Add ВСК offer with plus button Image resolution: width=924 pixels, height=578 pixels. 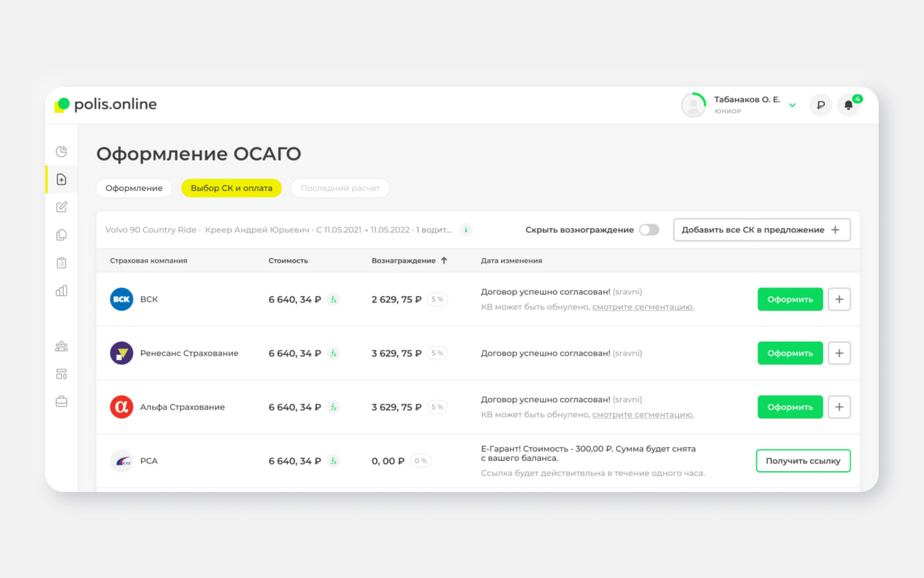[x=839, y=299]
